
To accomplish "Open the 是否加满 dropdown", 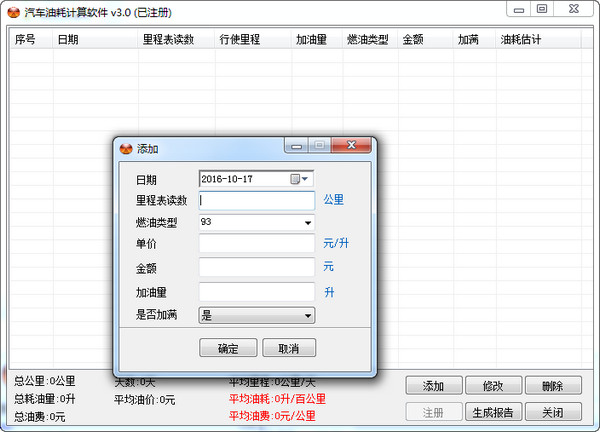I will pyautogui.click(x=307, y=315).
